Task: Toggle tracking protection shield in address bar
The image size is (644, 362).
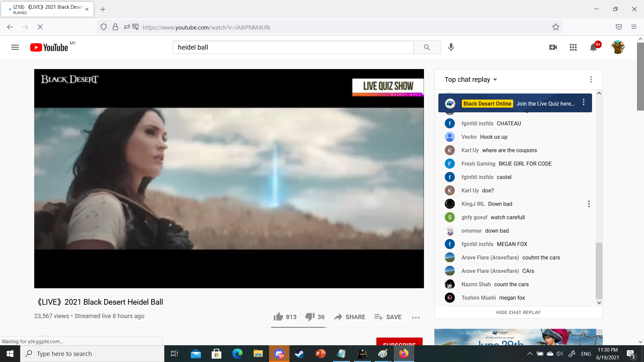Action: [104, 27]
